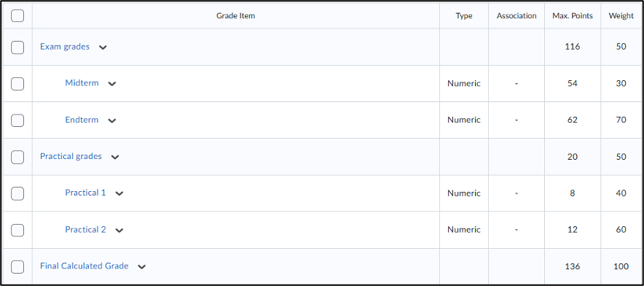Open the Midterm grade item link
Image resolution: width=644 pixels, height=286 pixels.
(x=82, y=83)
